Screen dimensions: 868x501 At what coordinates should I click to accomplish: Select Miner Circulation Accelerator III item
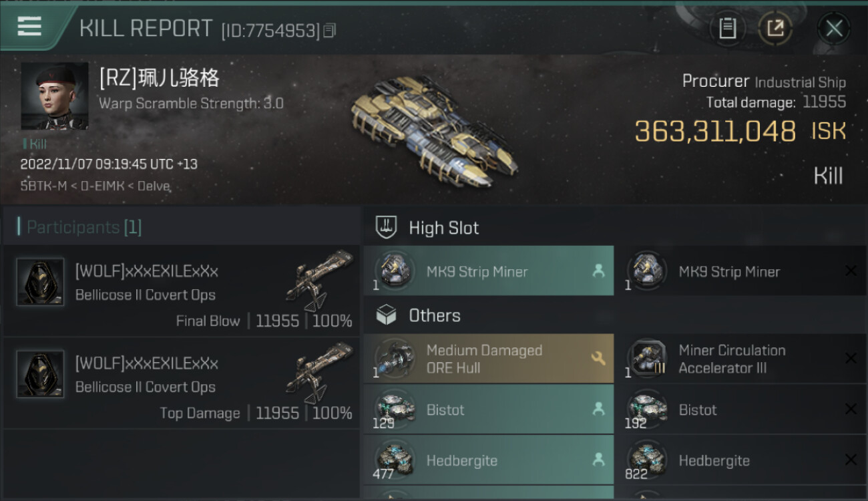click(741, 359)
